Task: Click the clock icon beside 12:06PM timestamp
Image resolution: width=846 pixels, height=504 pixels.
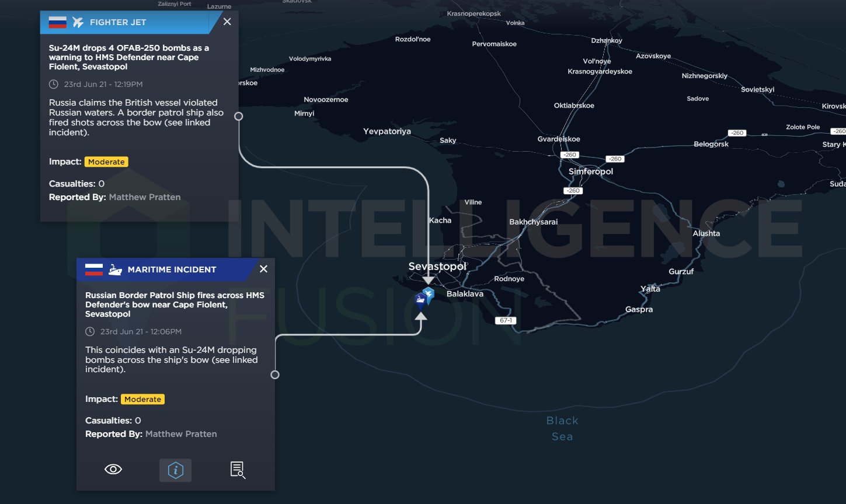Action: pos(90,331)
